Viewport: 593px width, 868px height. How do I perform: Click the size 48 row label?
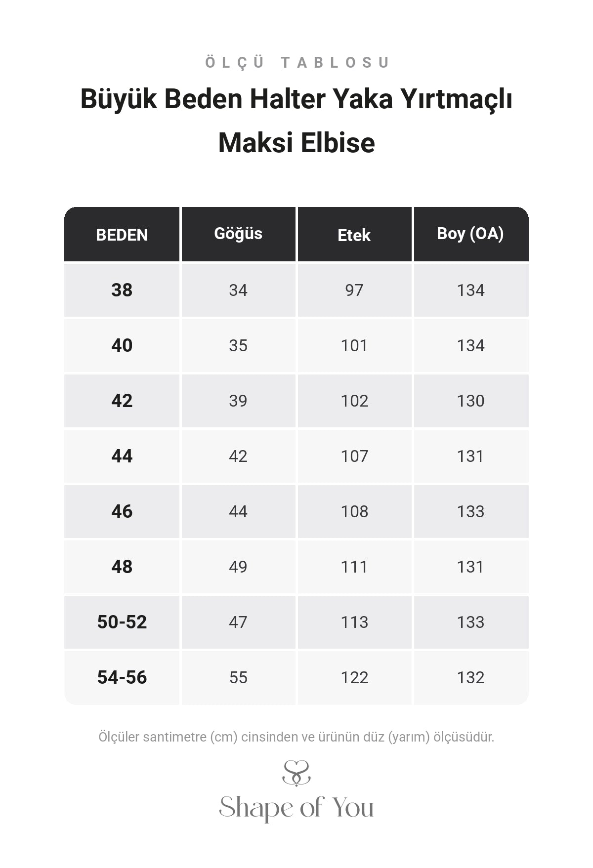[122, 567]
